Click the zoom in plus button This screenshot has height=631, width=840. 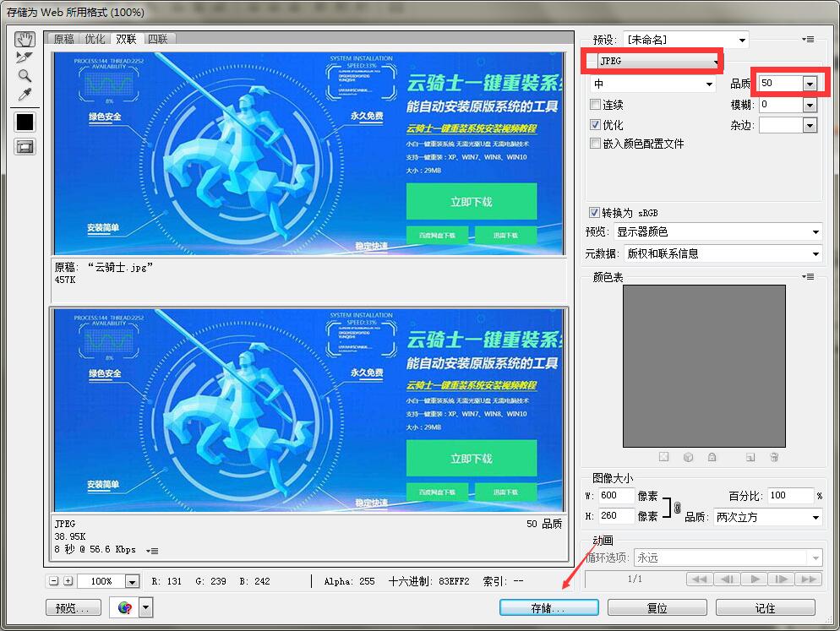coord(68,580)
